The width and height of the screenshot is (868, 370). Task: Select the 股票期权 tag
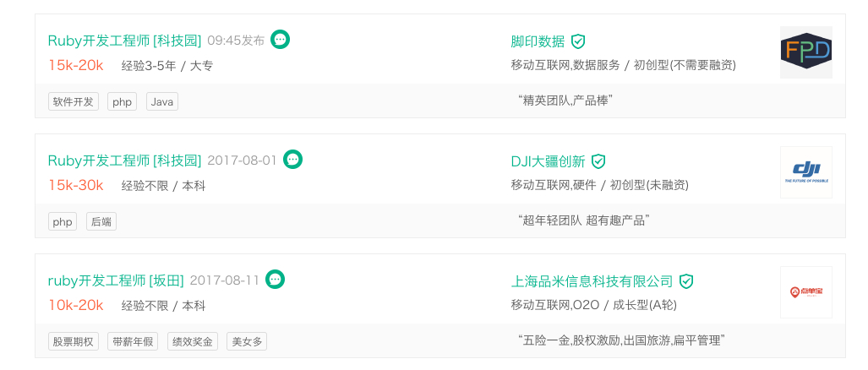74,342
